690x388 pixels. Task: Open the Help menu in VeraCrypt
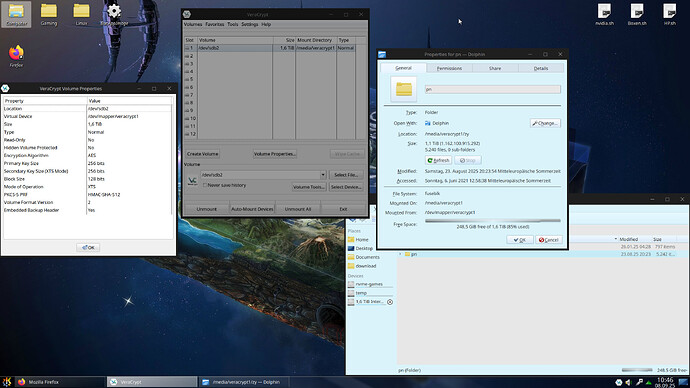(x=266, y=25)
